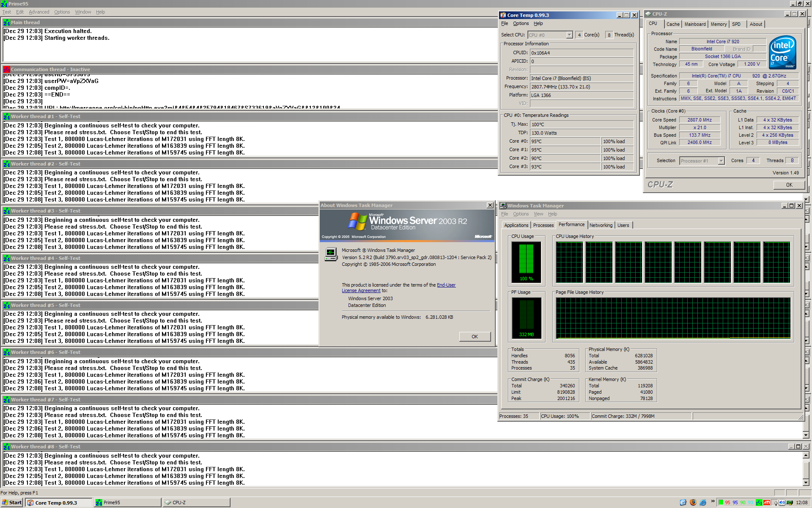812x508 pixels.
Task: Click the Worker thread #3 window icon
Action: 6,211
